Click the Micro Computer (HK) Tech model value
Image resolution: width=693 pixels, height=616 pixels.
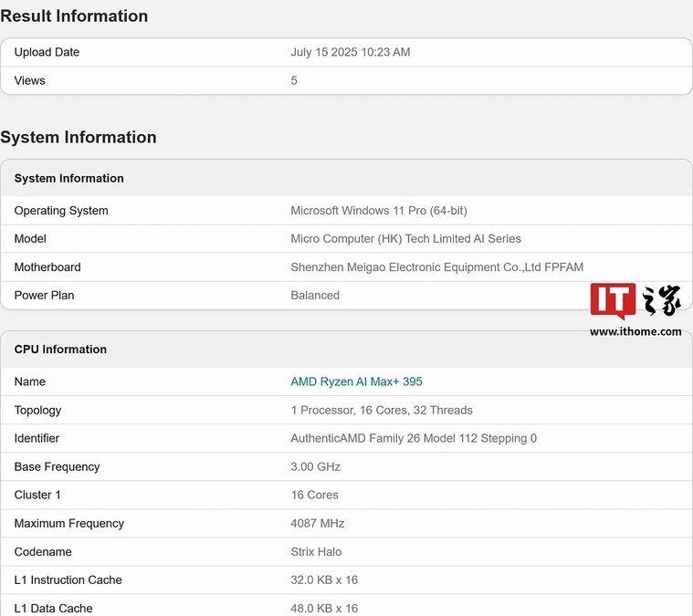(x=405, y=239)
